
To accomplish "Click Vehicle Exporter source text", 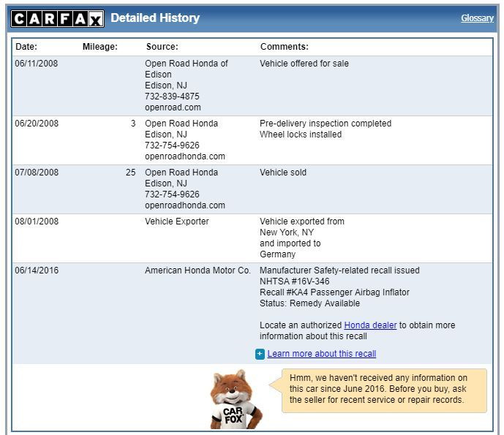I will point(177,222).
